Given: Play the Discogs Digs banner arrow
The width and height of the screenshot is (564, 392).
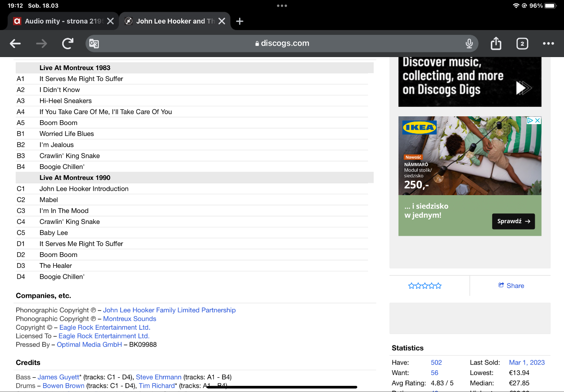Looking at the screenshot, I should [524, 88].
